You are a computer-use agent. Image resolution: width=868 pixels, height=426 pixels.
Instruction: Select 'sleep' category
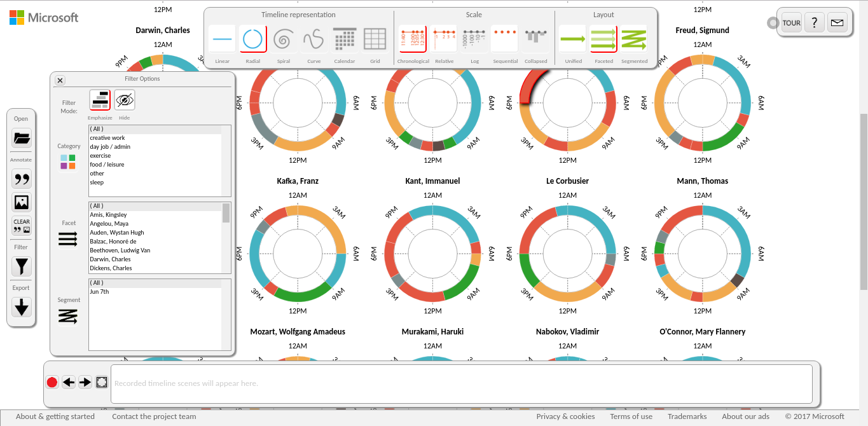click(155, 182)
